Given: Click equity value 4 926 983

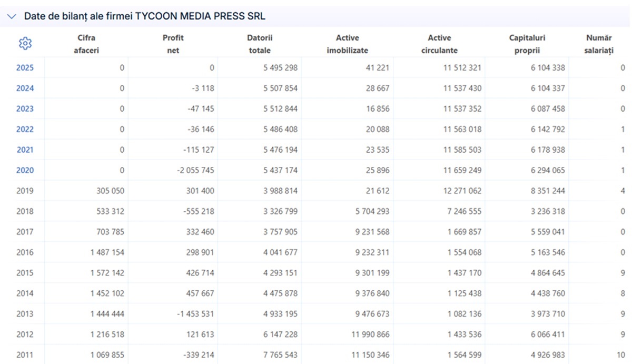Looking at the screenshot, I should 548,355.
